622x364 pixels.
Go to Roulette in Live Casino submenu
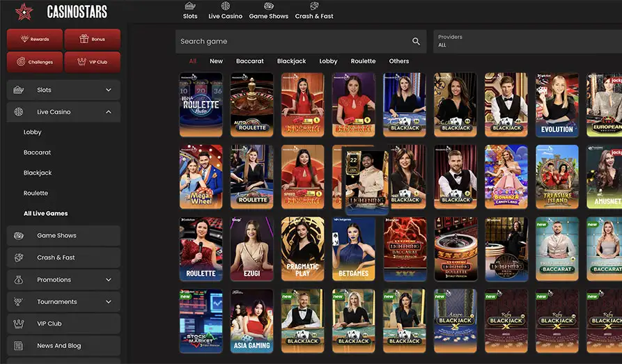(36, 193)
